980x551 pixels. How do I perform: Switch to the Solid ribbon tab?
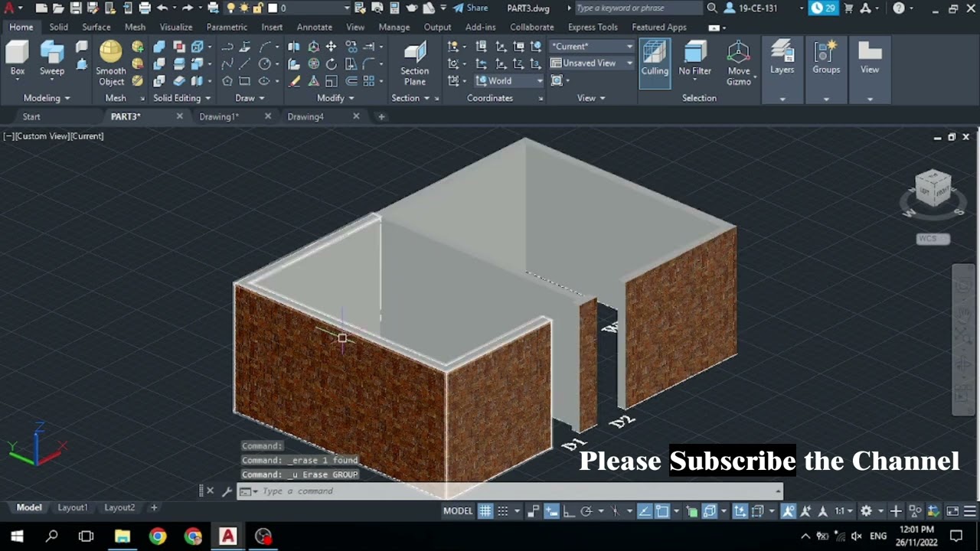pyautogui.click(x=59, y=27)
